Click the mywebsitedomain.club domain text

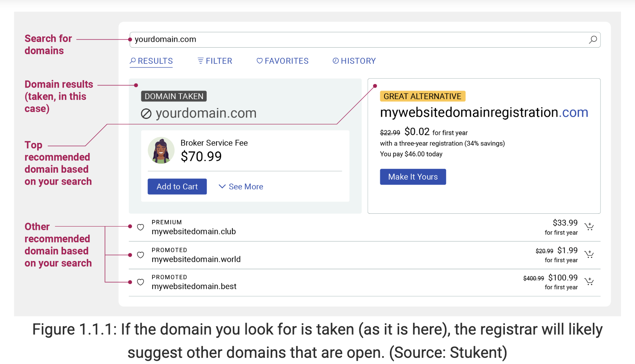coord(194,232)
